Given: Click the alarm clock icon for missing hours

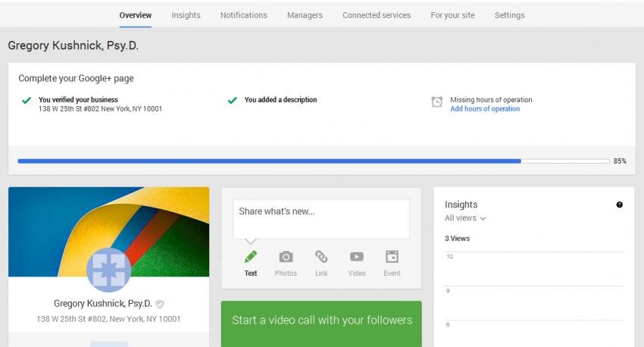Looking at the screenshot, I should tap(436, 102).
